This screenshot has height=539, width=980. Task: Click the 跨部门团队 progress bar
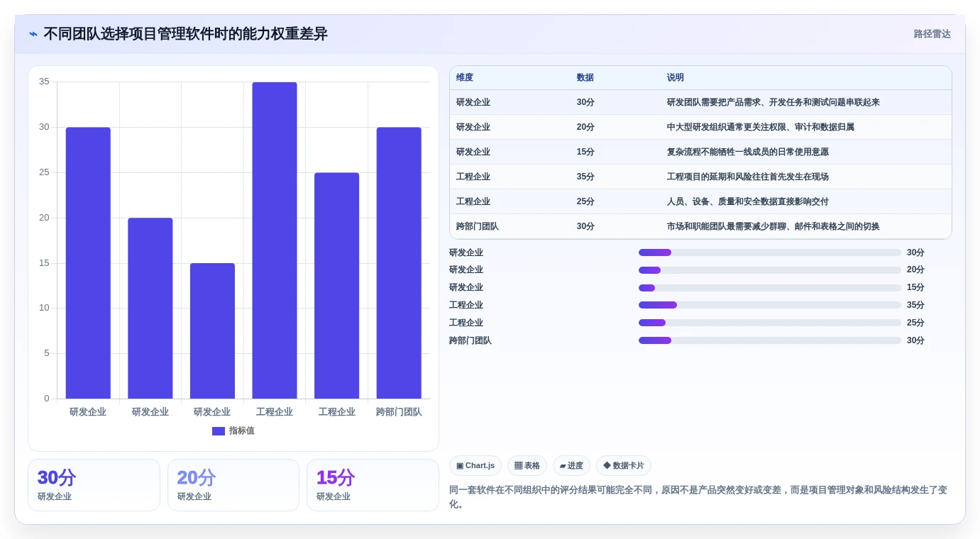pyautogui.click(x=770, y=340)
